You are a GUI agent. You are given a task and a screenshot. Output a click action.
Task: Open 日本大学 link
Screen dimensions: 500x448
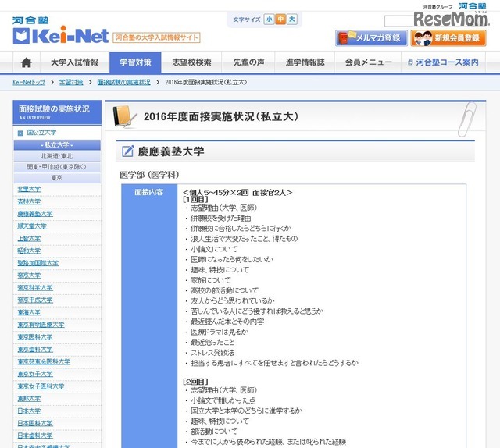click(29, 411)
